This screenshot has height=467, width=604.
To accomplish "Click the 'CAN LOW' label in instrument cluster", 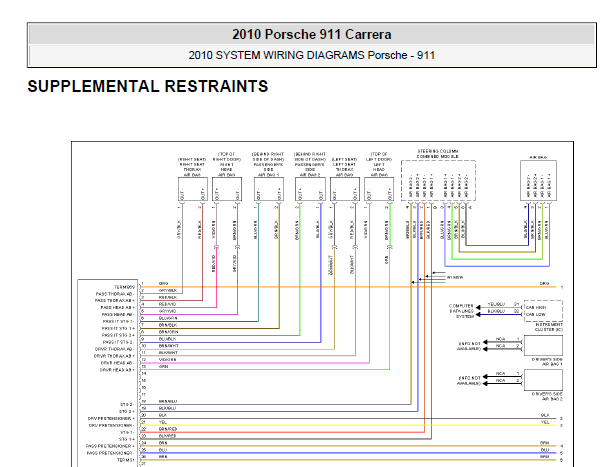I will click(536, 314).
